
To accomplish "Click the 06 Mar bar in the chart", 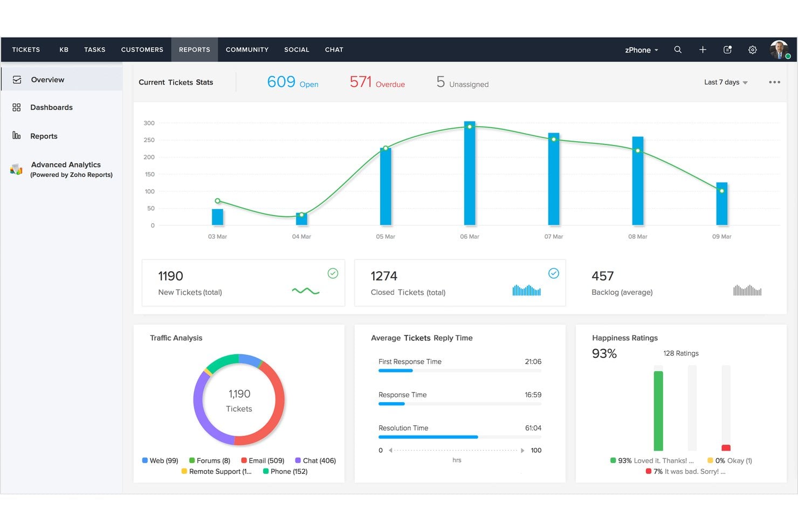I will [470, 173].
